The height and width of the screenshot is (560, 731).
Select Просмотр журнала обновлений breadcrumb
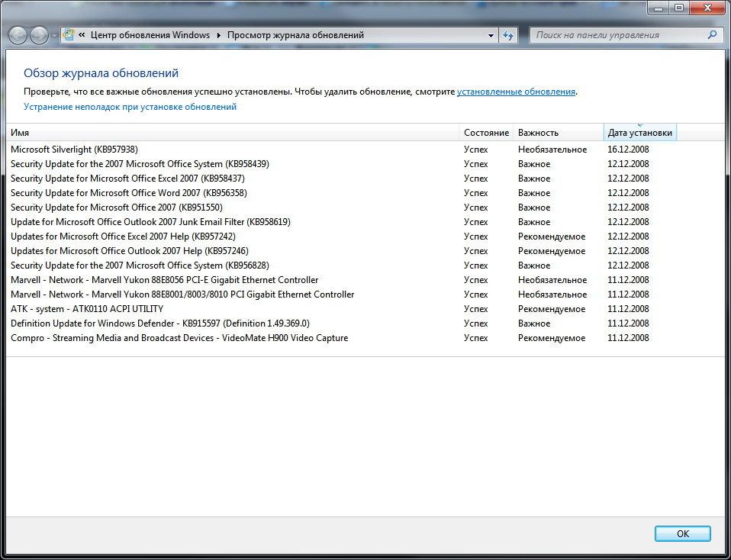coord(295,35)
